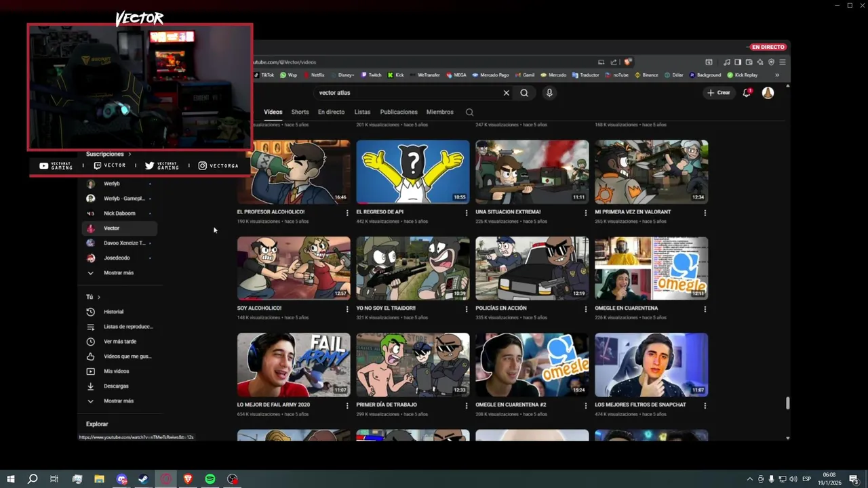Open the YouTube notifications bell
Screen dimensions: 868x488
pyautogui.click(x=747, y=93)
